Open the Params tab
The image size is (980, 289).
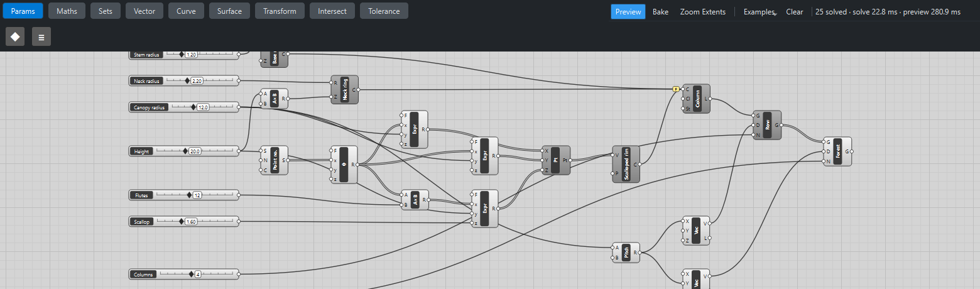click(x=23, y=11)
